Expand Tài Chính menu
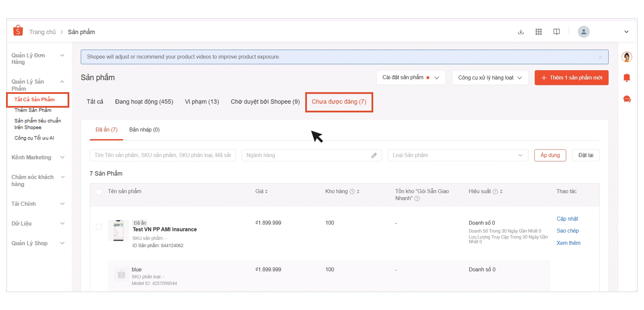Image resolution: width=644 pixels, height=310 pixels. 62,204
